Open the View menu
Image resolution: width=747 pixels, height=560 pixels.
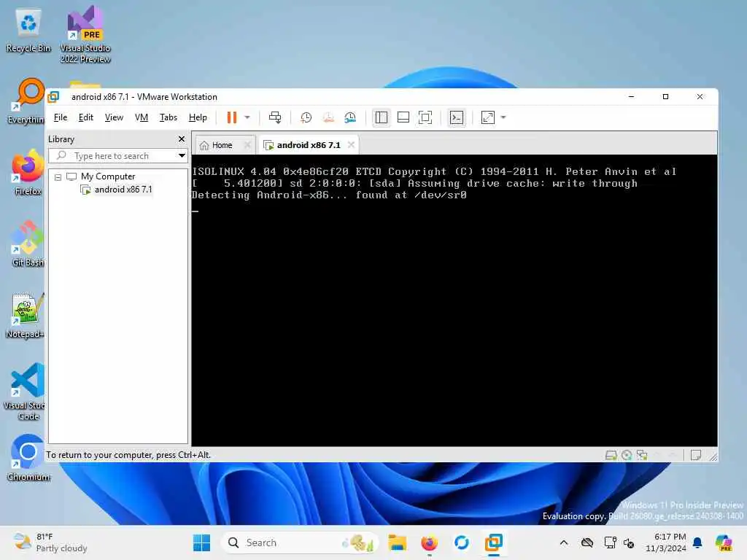pos(114,117)
